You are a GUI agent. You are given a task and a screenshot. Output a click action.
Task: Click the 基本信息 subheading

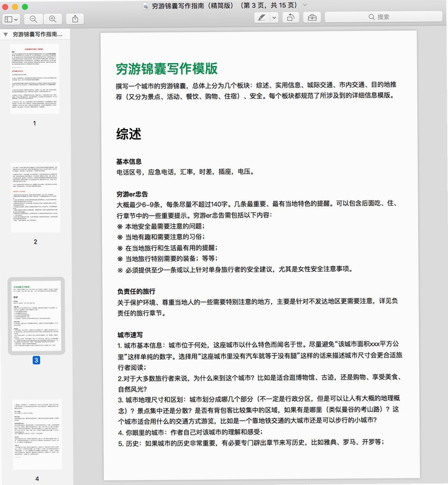129,161
